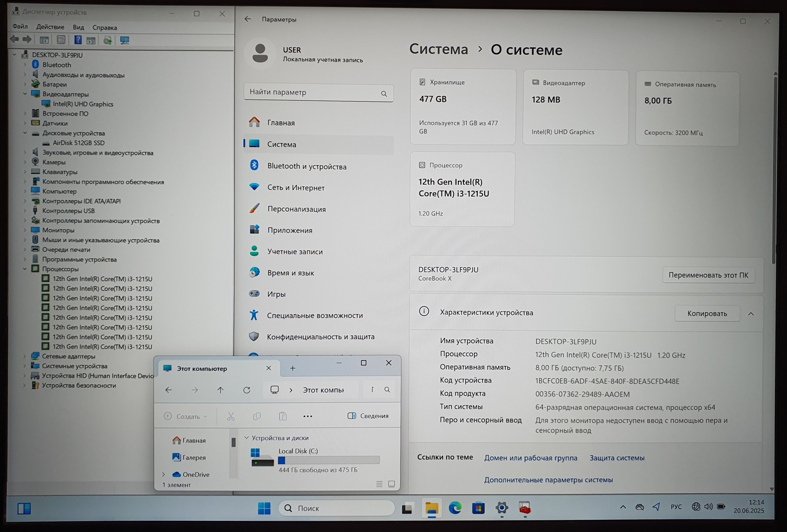Collapse the Характеристики устройства section
The height and width of the screenshot is (532, 787).
pos(750,314)
